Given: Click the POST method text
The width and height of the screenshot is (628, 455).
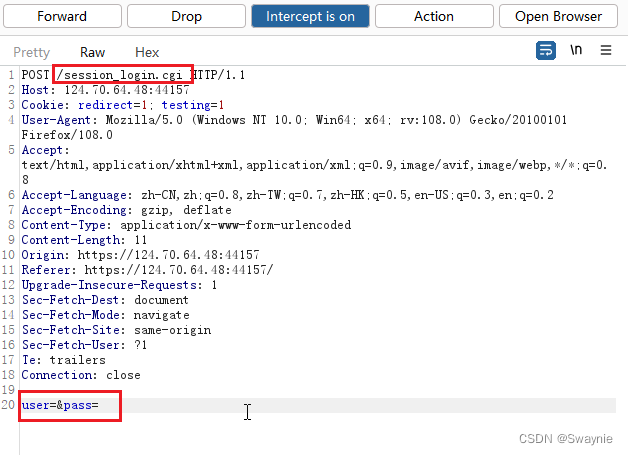Looking at the screenshot, I should (x=35, y=75).
